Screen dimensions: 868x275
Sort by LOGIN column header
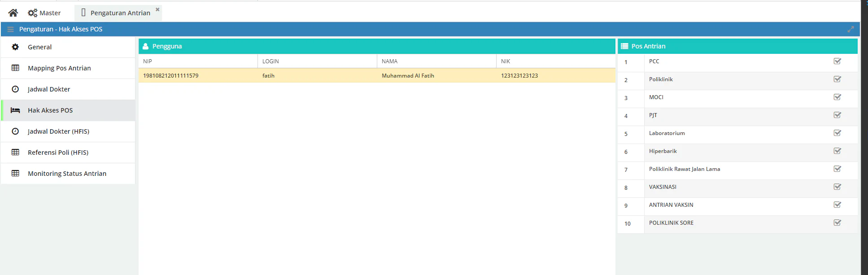pos(317,61)
